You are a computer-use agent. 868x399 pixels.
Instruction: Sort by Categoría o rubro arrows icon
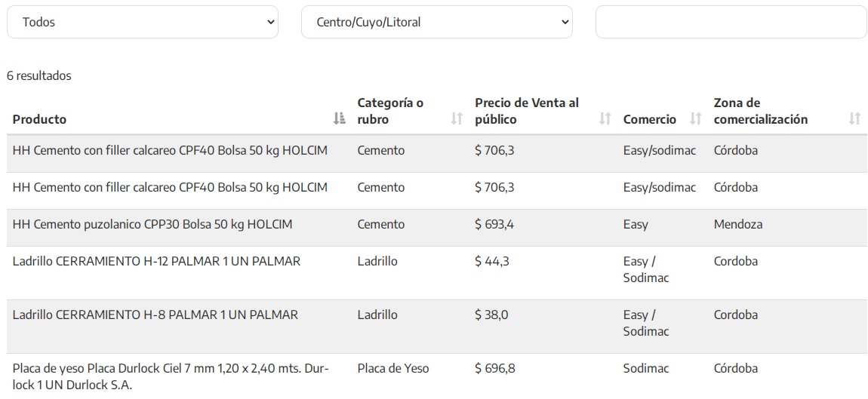pos(456,119)
